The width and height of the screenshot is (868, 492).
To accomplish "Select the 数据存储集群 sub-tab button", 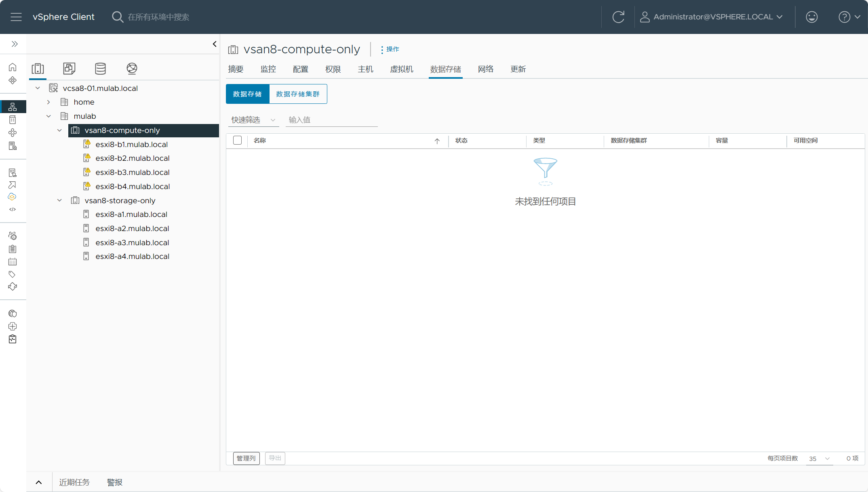I will coord(298,94).
